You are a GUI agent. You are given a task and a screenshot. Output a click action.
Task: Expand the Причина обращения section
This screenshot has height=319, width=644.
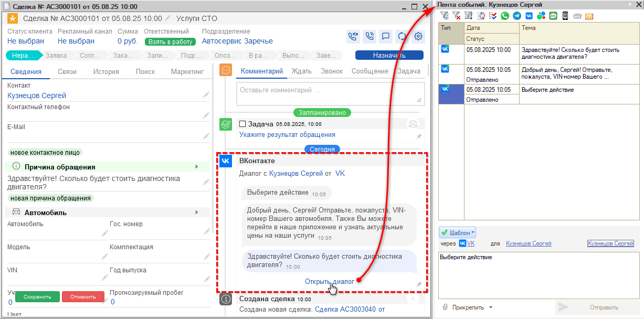tap(197, 167)
